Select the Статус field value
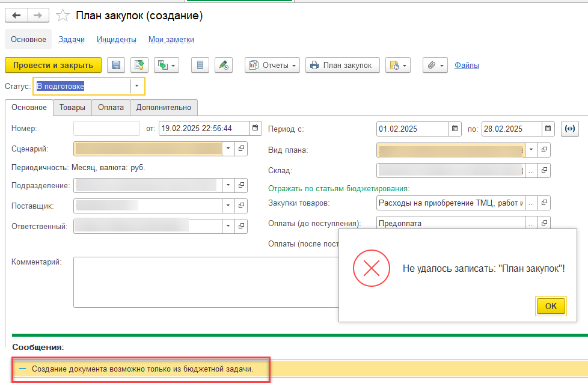This screenshot has height=383, width=588. click(x=82, y=86)
